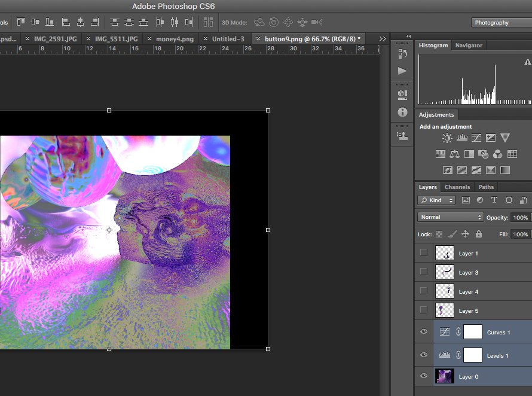Click the Align vertical centers icon
The image size is (532, 396).
pyautogui.click(x=35, y=22)
